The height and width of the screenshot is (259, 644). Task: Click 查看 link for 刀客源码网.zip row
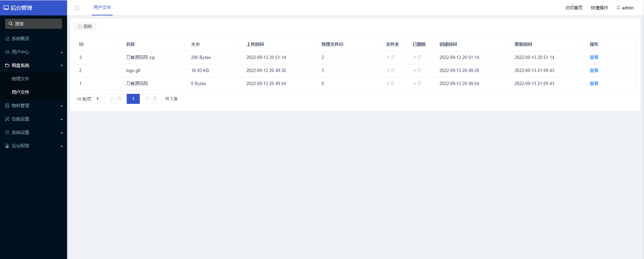[594, 57]
